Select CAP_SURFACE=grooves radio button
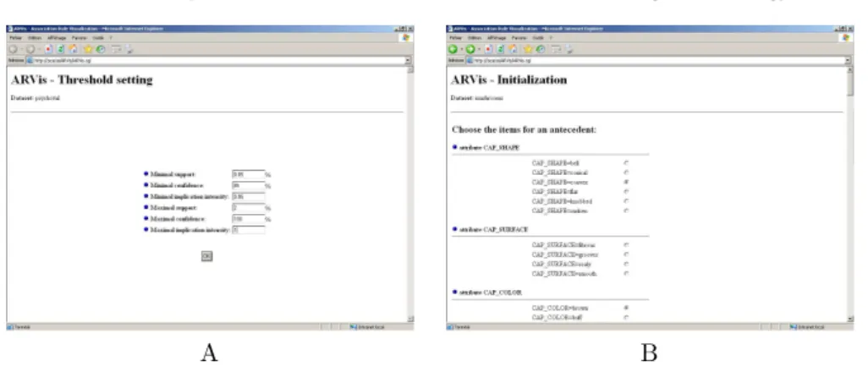The height and width of the screenshot is (366, 868). [x=626, y=254]
